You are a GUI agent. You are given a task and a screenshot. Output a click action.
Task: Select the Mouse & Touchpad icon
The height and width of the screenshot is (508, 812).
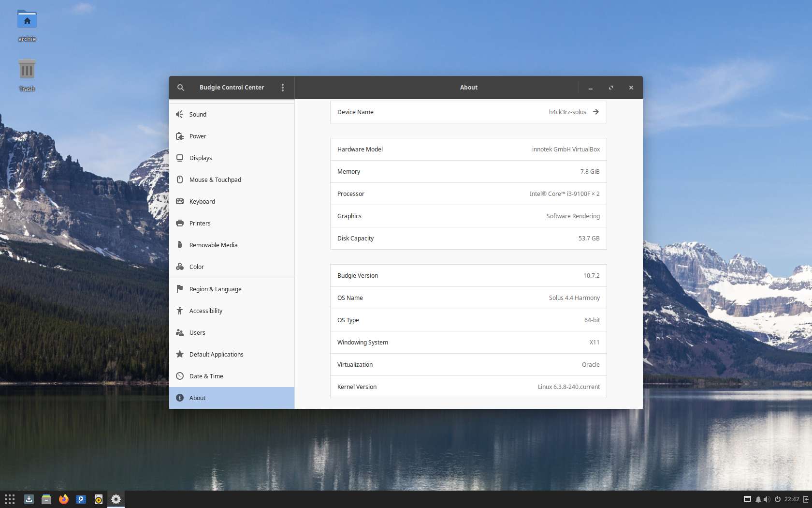[x=180, y=179]
